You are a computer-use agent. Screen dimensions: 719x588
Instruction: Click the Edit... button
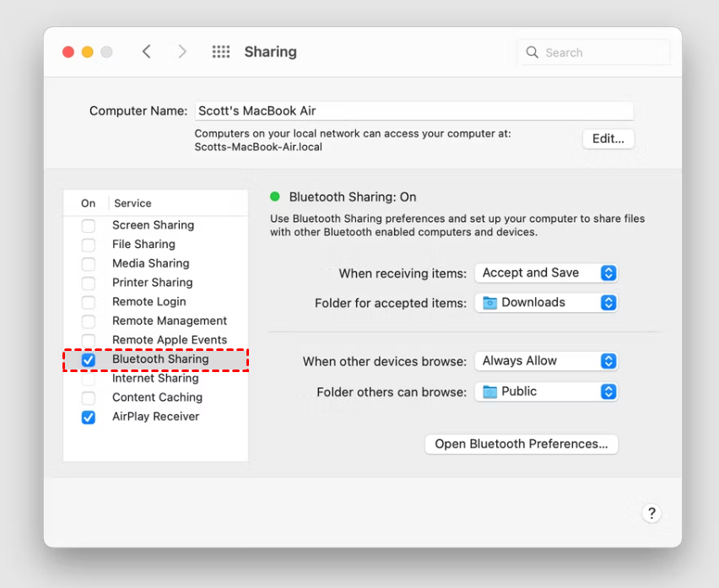pyautogui.click(x=608, y=139)
